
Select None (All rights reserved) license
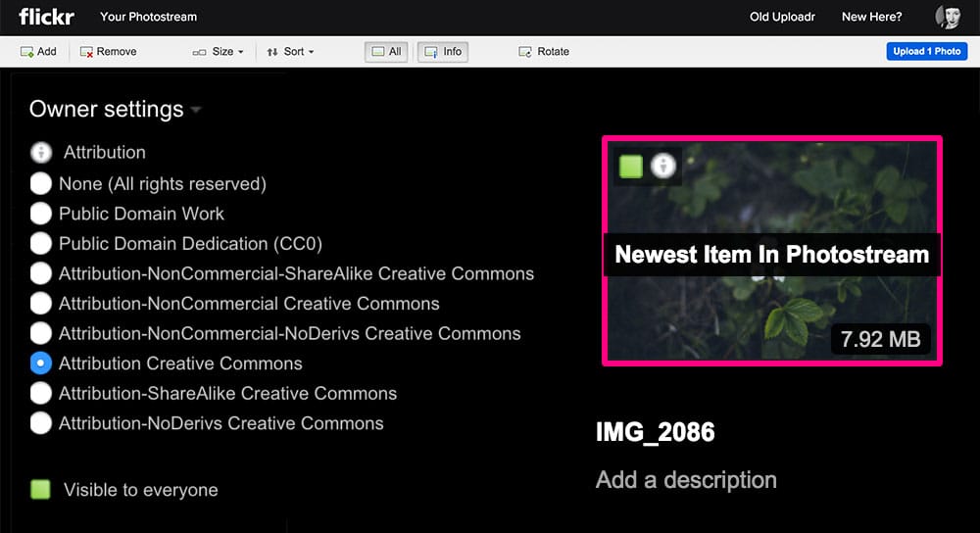click(x=41, y=183)
